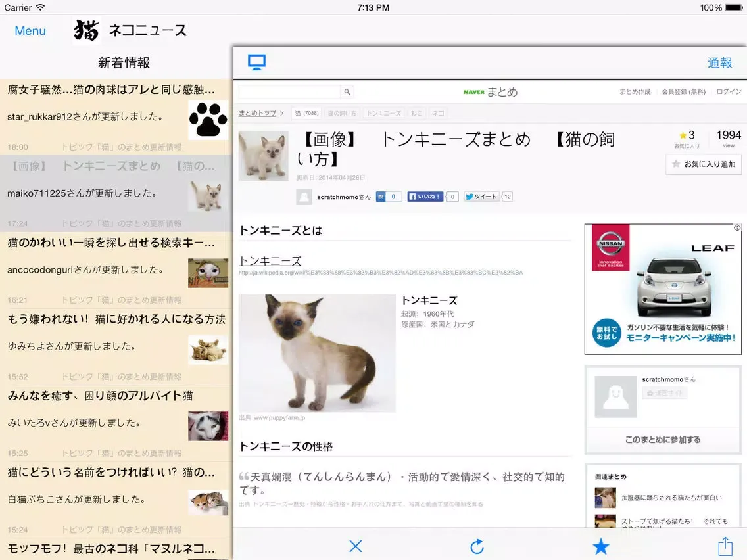Open the share sheet icon
The width and height of the screenshot is (747, 560).
click(725, 546)
